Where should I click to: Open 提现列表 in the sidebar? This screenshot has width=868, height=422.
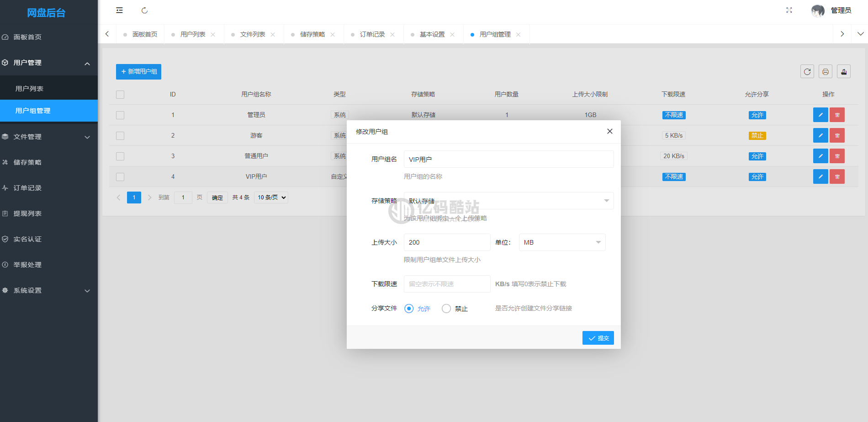(49, 214)
